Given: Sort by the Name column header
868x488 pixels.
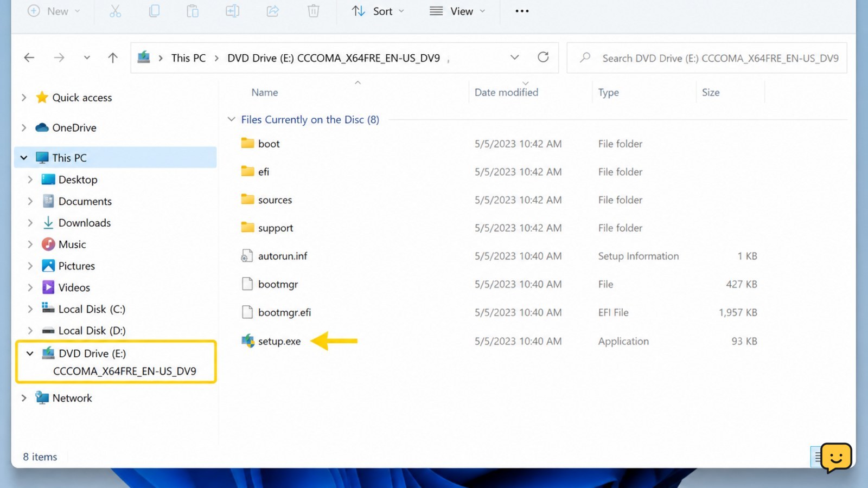Looking at the screenshot, I should point(265,92).
